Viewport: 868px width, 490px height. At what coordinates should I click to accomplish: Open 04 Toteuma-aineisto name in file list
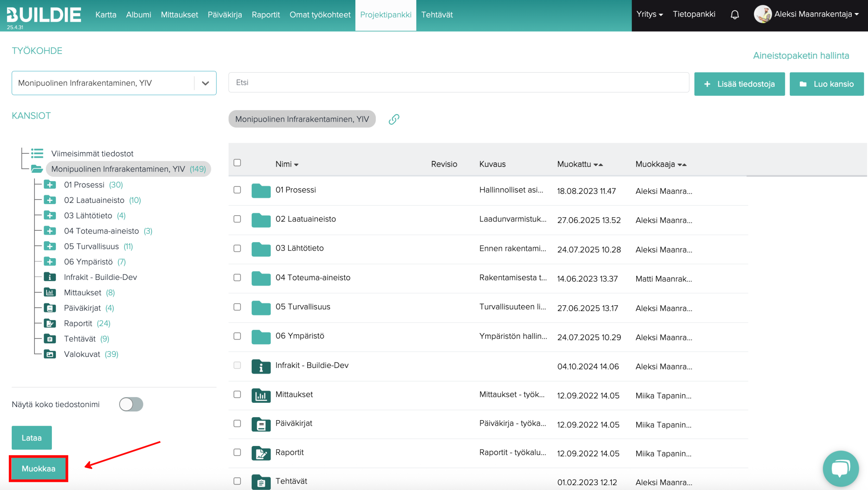tap(313, 278)
